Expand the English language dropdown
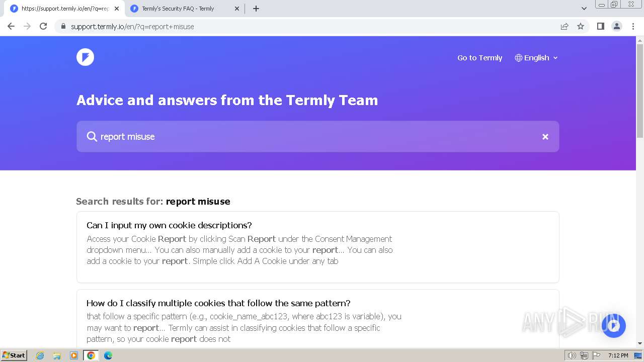 (x=536, y=58)
